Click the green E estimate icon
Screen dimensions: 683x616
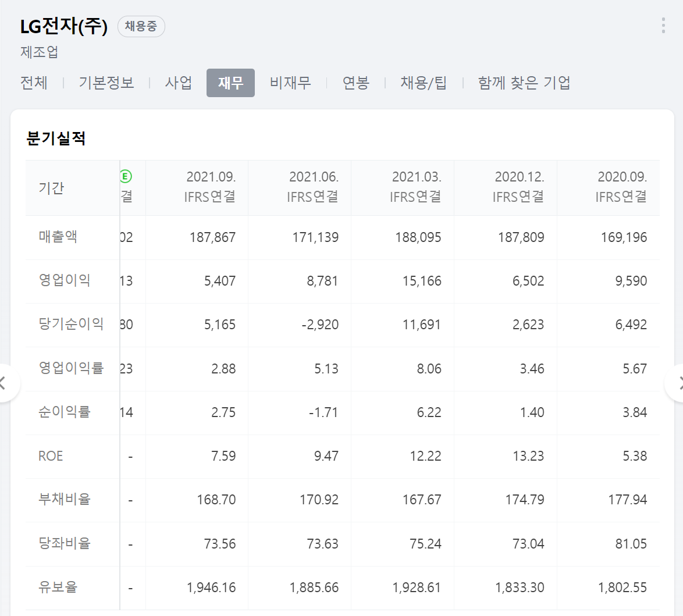tap(126, 176)
